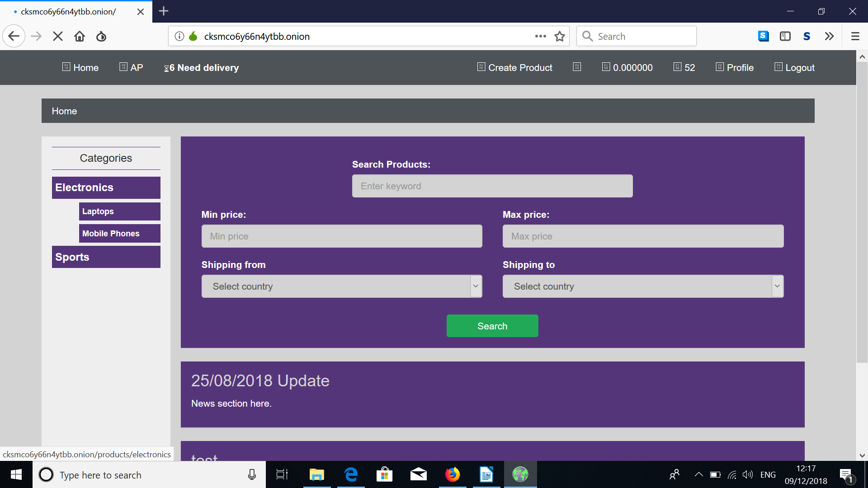The height and width of the screenshot is (488, 868).
Task: Click the Wi-Fi network tray icon
Action: 732,474
